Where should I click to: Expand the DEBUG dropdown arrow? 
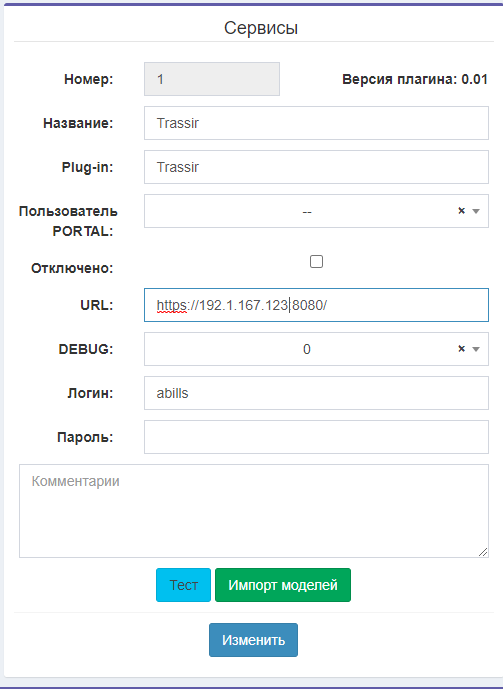476,349
